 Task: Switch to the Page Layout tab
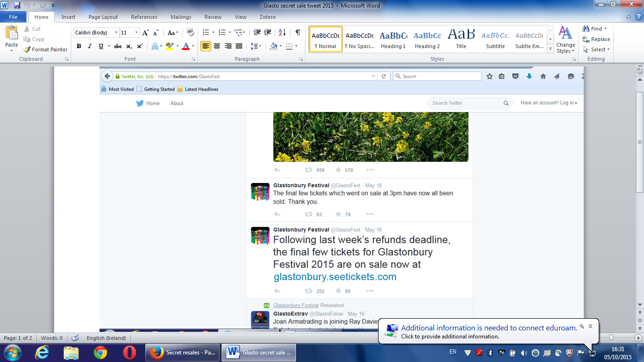pyautogui.click(x=103, y=17)
